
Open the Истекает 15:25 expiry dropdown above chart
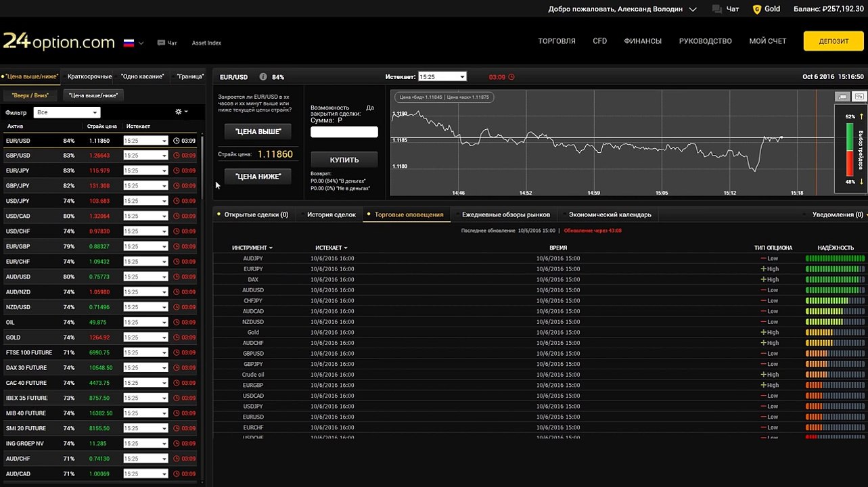click(442, 77)
